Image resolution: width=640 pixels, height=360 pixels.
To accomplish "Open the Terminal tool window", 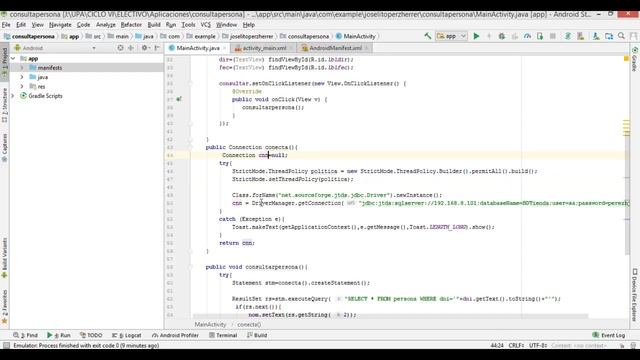I will pos(223,335).
